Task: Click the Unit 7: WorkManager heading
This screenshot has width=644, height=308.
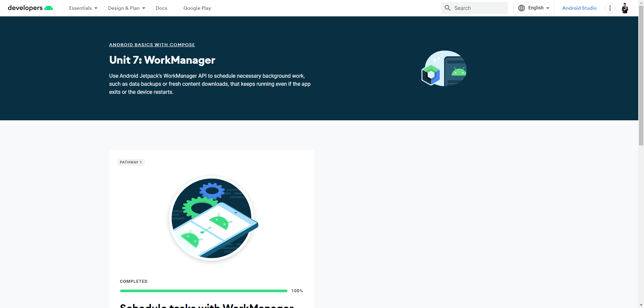Action: [162, 60]
